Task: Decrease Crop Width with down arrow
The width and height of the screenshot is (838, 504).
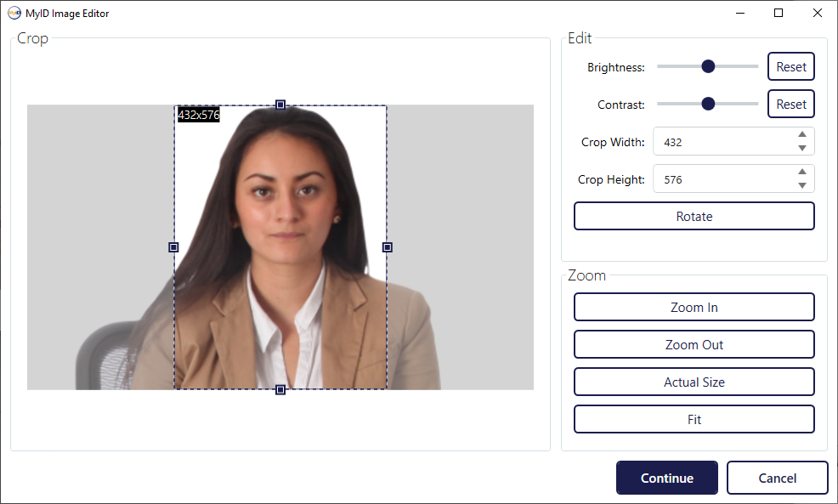Action: click(x=801, y=149)
